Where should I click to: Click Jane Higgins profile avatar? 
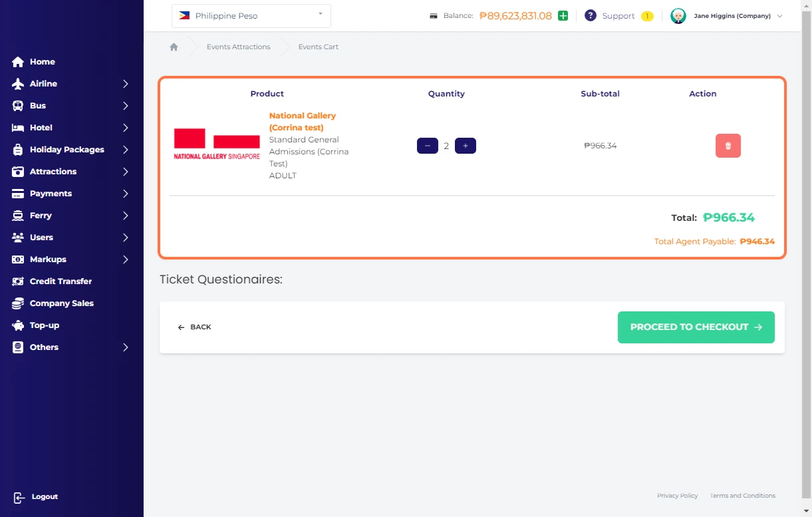[x=678, y=16]
